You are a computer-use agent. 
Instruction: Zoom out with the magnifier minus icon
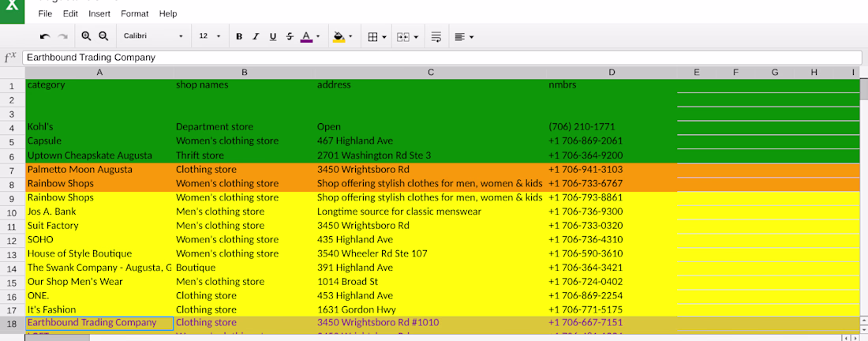click(x=103, y=36)
